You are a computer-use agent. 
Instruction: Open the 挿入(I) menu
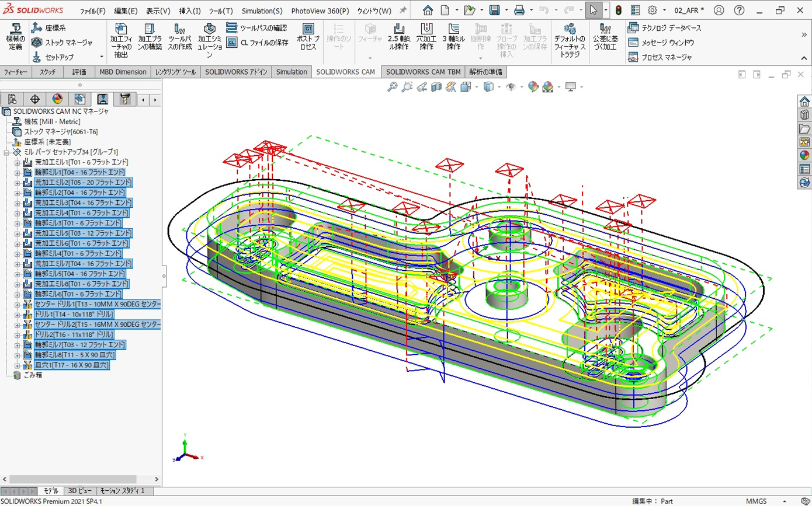tap(190, 11)
